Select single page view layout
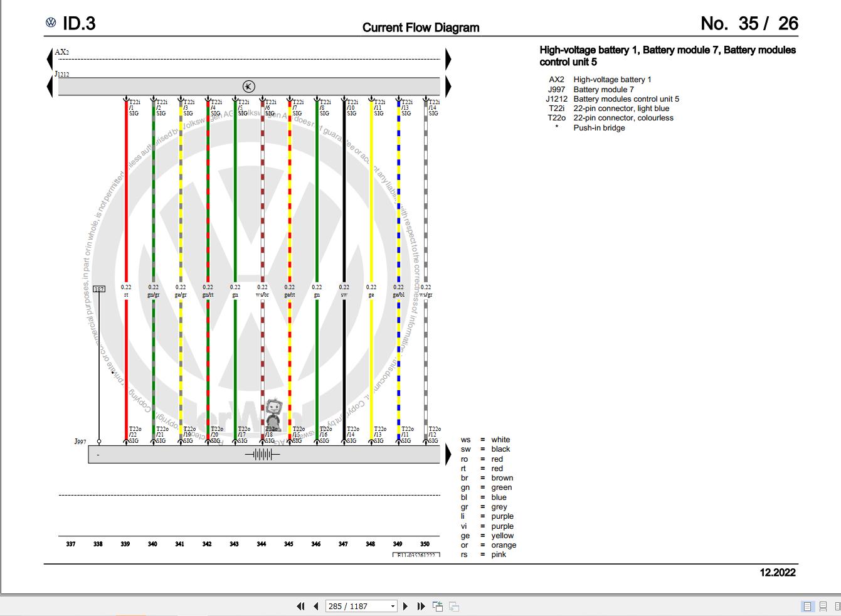This screenshot has height=616, width=841. [x=807, y=607]
